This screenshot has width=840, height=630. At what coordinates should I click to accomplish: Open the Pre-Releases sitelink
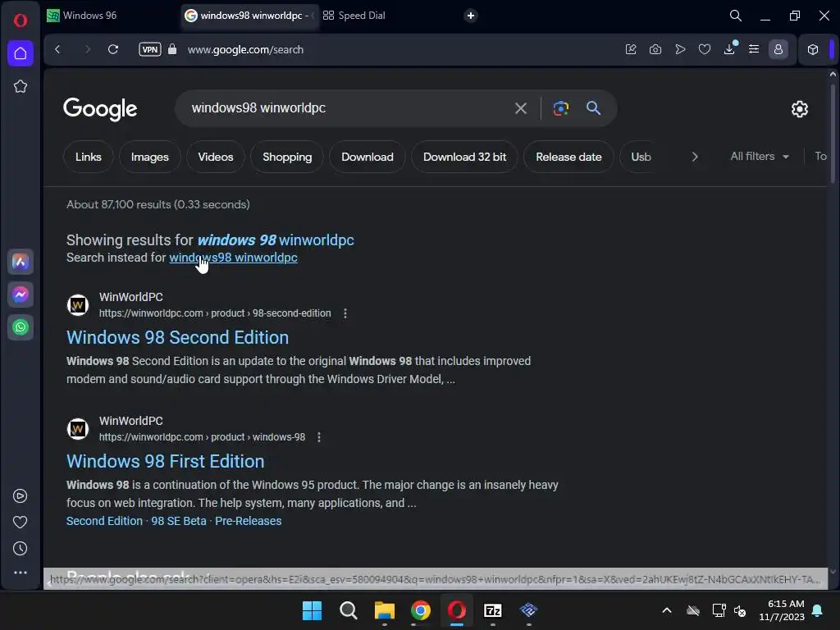(248, 521)
